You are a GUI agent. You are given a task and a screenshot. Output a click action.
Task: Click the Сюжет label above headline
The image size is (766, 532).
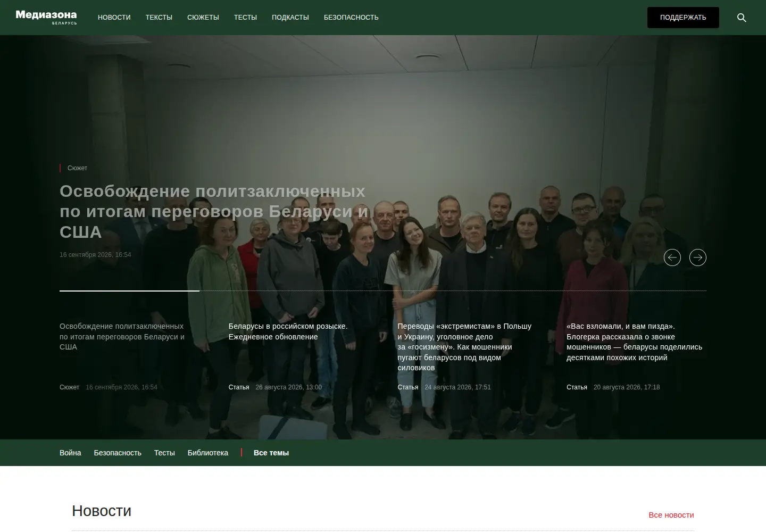click(x=77, y=168)
